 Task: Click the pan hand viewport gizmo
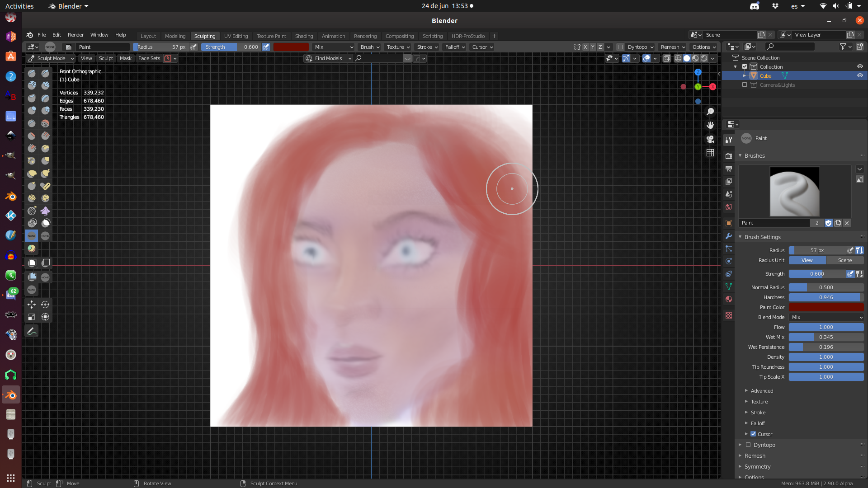coord(710,125)
